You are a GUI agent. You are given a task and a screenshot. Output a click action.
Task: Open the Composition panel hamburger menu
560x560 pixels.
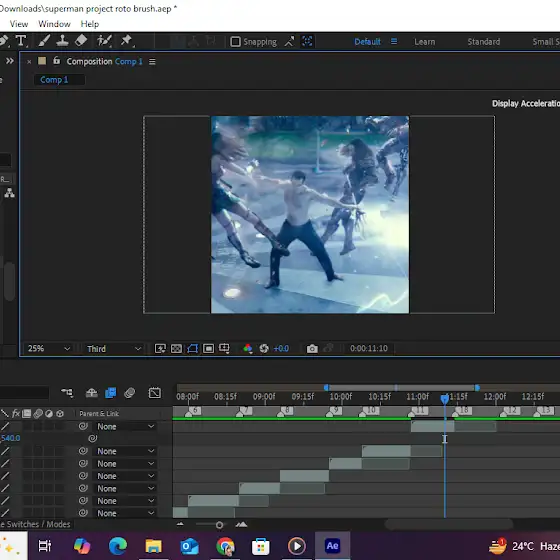coord(152,62)
